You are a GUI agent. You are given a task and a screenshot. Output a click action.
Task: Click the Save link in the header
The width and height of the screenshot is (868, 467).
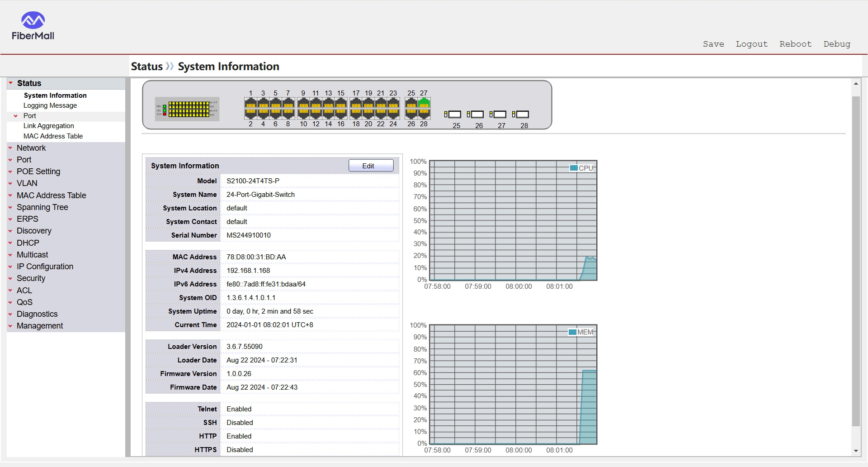(x=713, y=44)
